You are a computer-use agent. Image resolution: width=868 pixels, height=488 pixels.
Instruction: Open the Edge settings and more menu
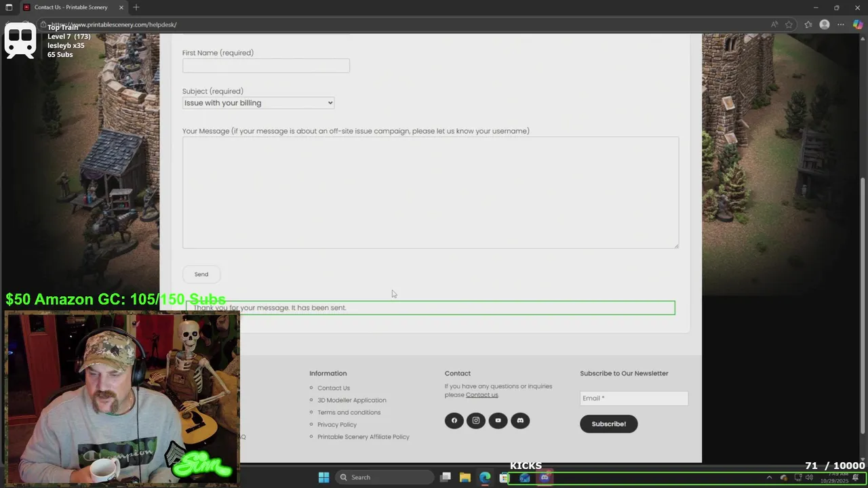click(841, 24)
